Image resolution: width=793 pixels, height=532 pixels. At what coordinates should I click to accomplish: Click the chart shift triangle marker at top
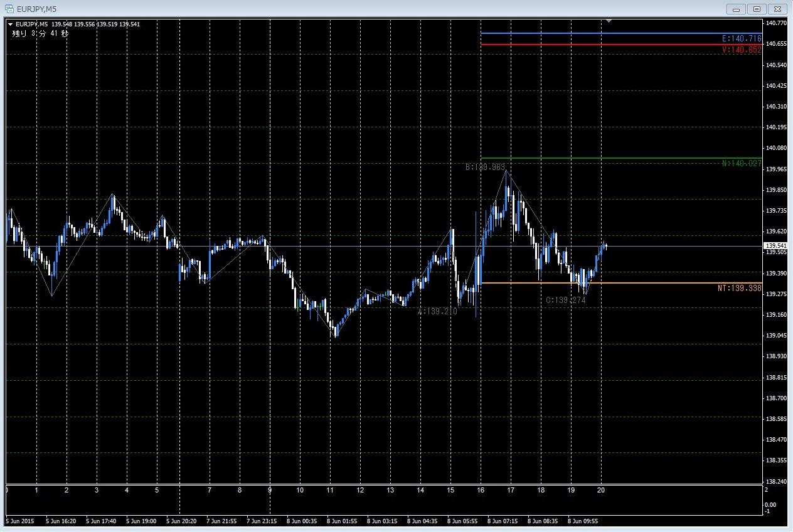click(x=608, y=21)
